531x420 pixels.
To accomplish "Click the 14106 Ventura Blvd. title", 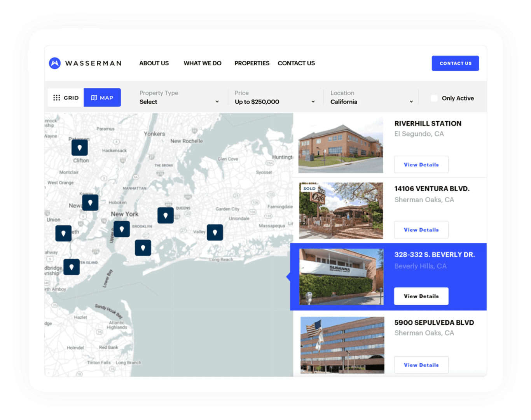I will click(x=432, y=189).
